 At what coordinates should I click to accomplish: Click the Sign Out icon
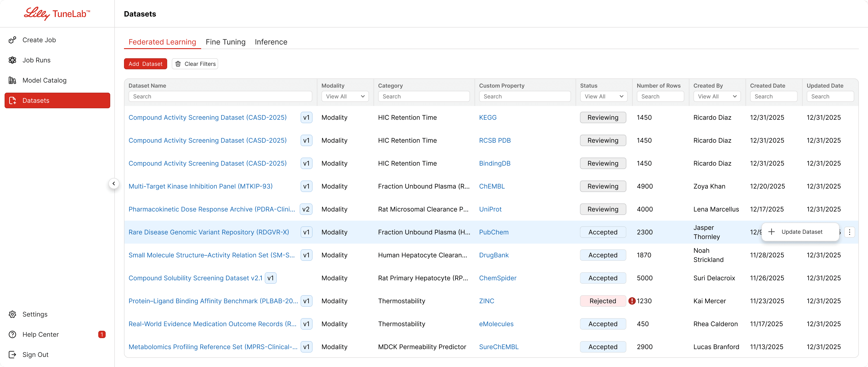[x=12, y=355]
